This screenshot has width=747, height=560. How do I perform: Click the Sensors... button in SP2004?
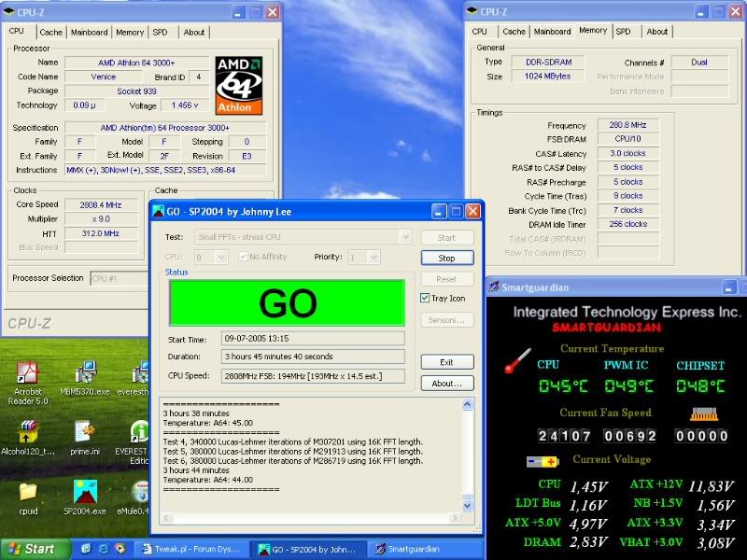pos(447,320)
